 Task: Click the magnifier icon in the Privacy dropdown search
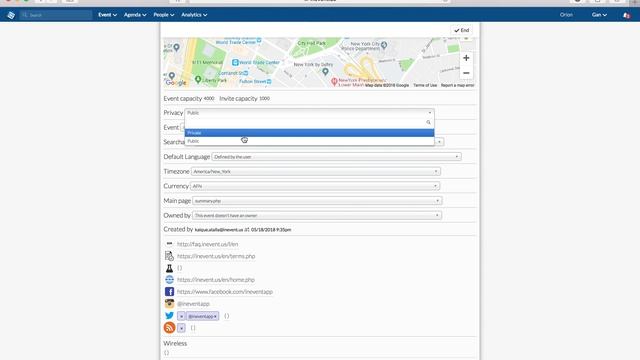pyautogui.click(x=428, y=122)
